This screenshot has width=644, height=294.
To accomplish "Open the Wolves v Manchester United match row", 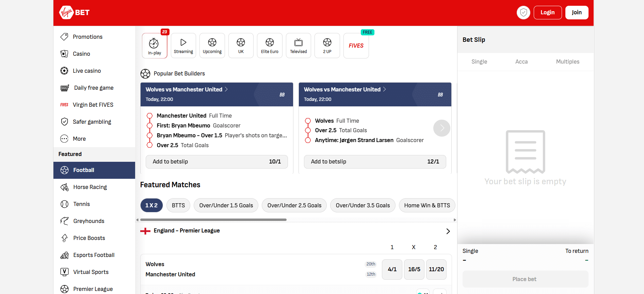I will (260, 270).
